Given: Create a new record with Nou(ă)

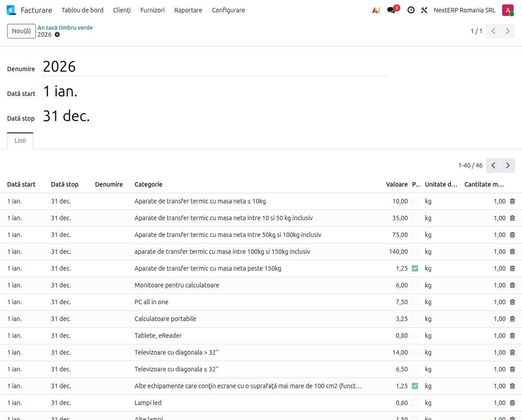Looking at the screenshot, I should click(21, 31).
